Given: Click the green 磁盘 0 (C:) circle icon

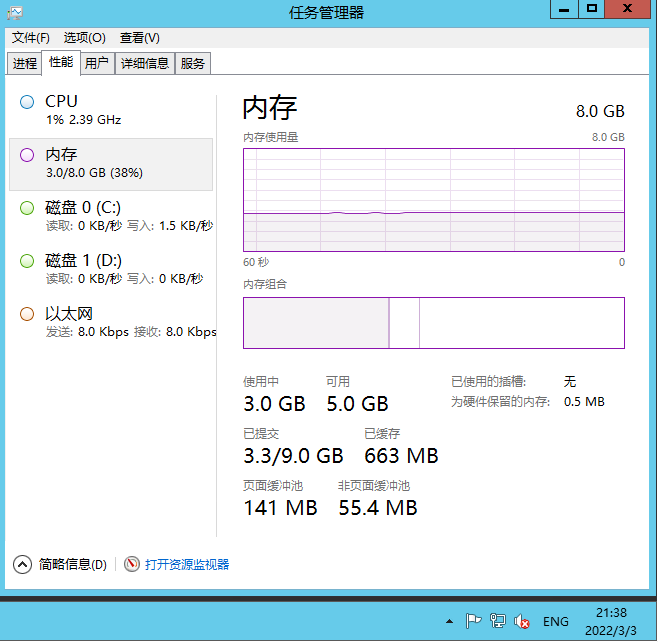Looking at the screenshot, I should tap(27, 208).
